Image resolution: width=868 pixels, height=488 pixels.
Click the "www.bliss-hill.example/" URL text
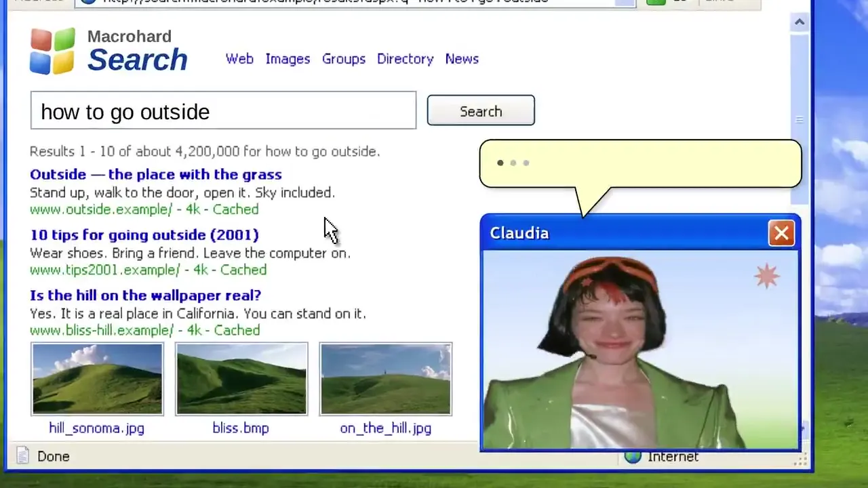pyautogui.click(x=102, y=330)
